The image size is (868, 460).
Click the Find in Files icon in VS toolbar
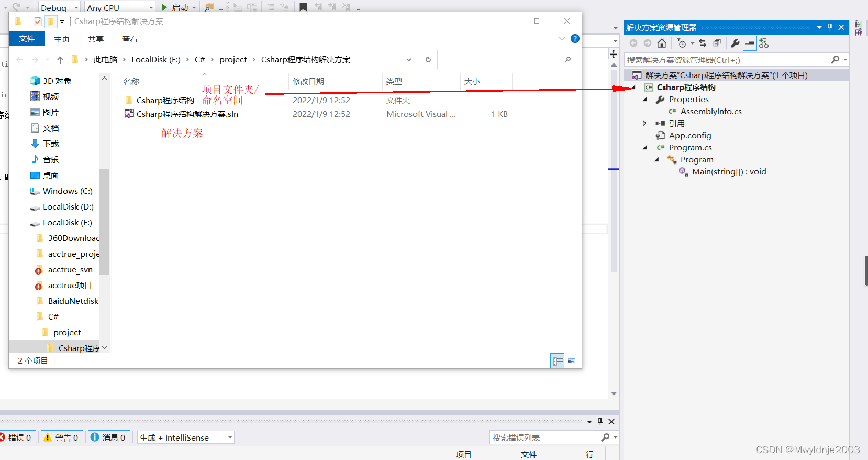pyautogui.click(x=209, y=7)
